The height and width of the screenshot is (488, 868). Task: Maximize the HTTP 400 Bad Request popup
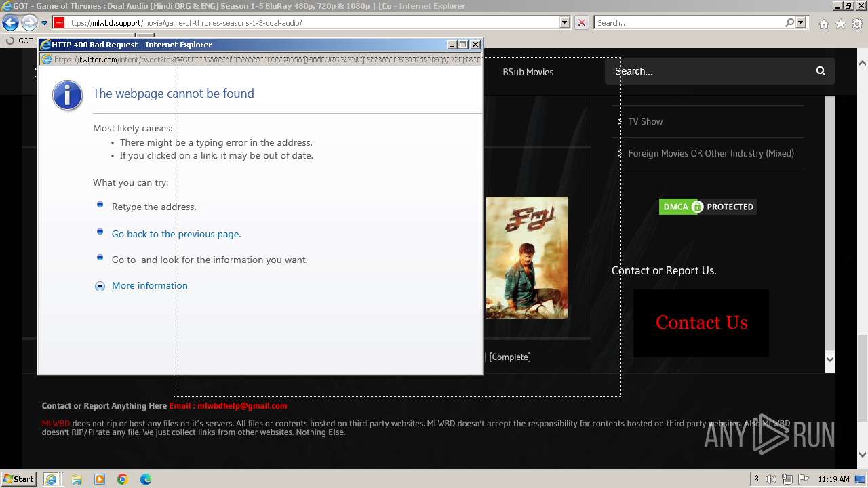pyautogui.click(x=463, y=45)
